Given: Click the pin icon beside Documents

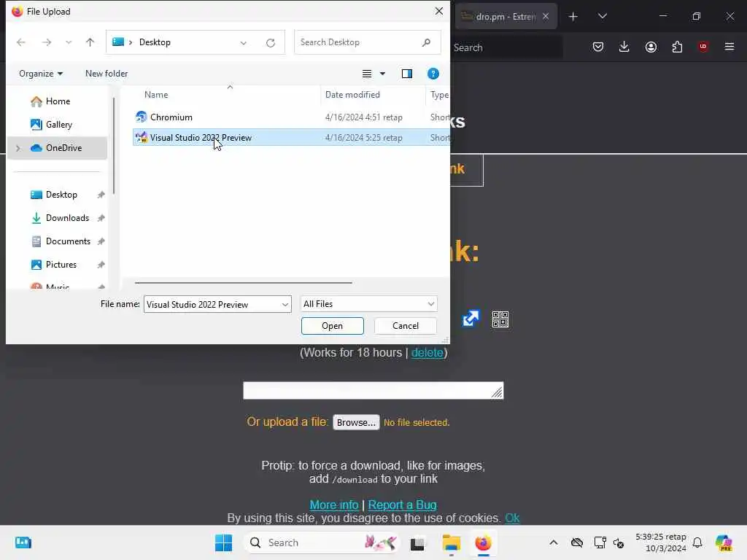Looking at the screenshot, I should point(101,241).
